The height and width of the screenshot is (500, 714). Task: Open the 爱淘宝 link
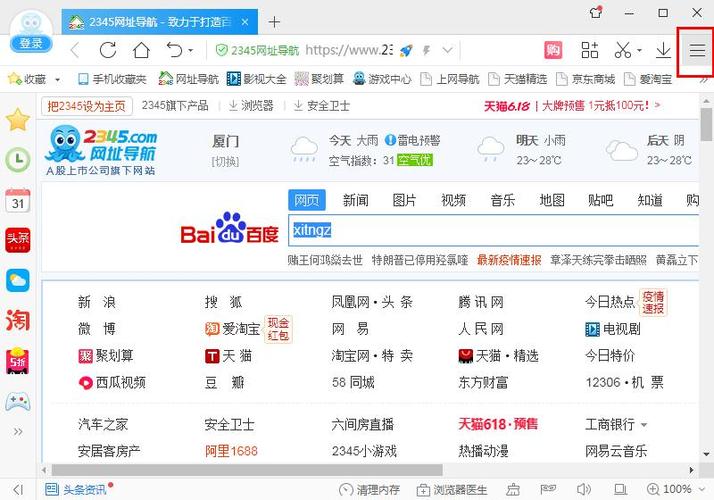click(233, 329)
